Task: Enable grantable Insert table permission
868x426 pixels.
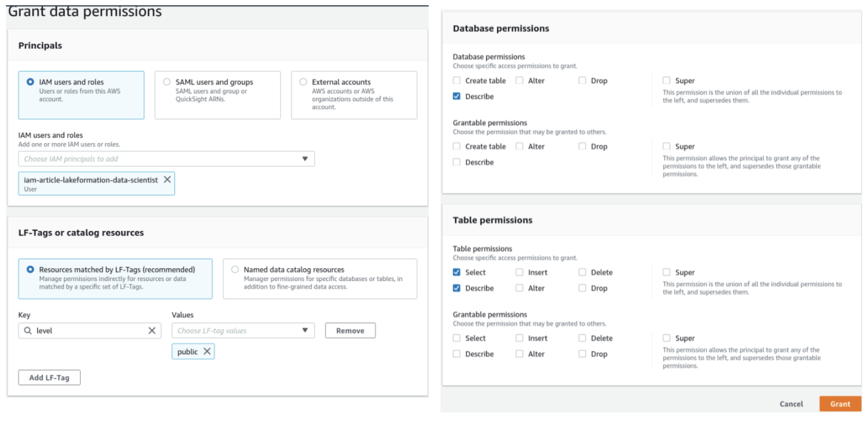Action: tap(519, 338)
